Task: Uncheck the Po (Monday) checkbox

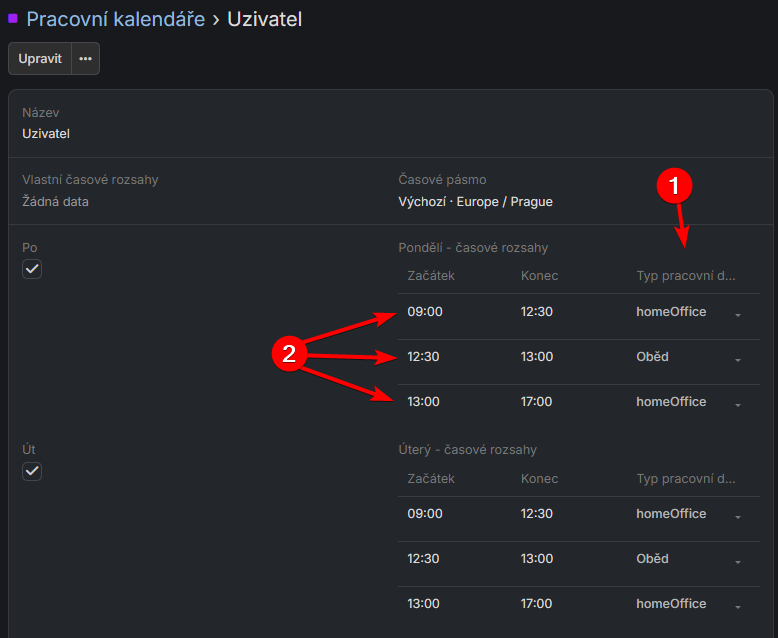Action: [32, 269]
